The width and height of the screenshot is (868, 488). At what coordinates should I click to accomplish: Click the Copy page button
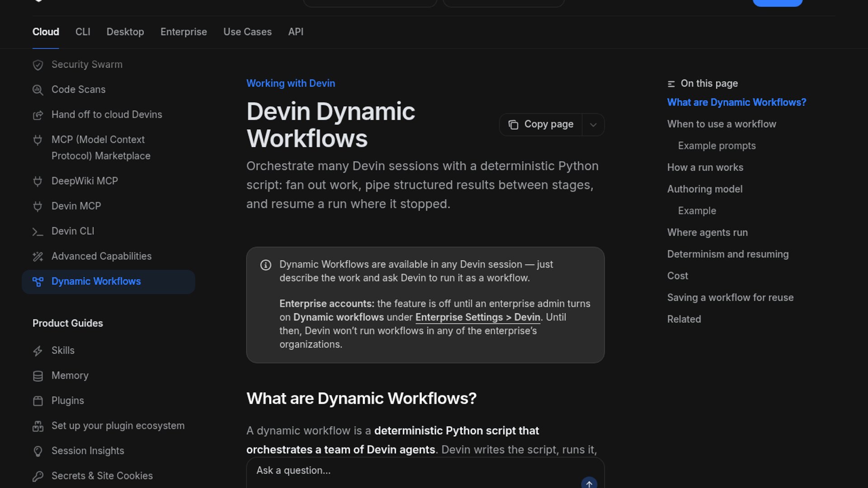541,124
